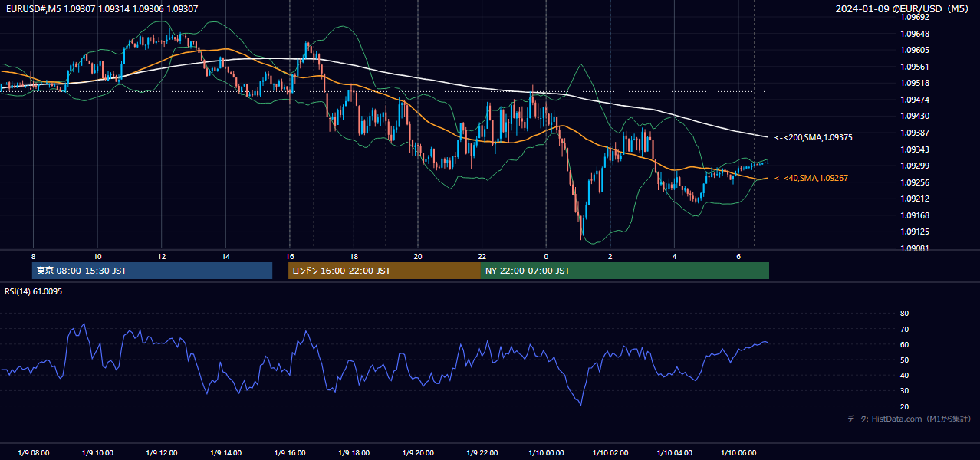The image size is (980, 460).
Task: Click hour label 22 under the price chart
Action: tap(482, 256)
